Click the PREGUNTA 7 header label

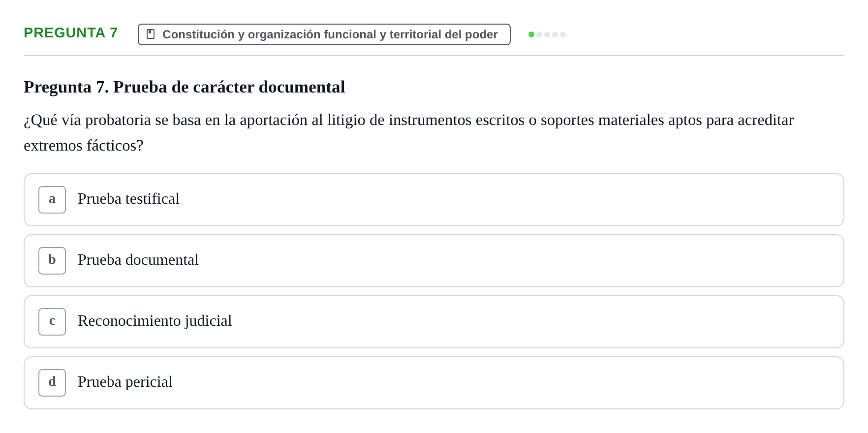[x=71, y=32]
